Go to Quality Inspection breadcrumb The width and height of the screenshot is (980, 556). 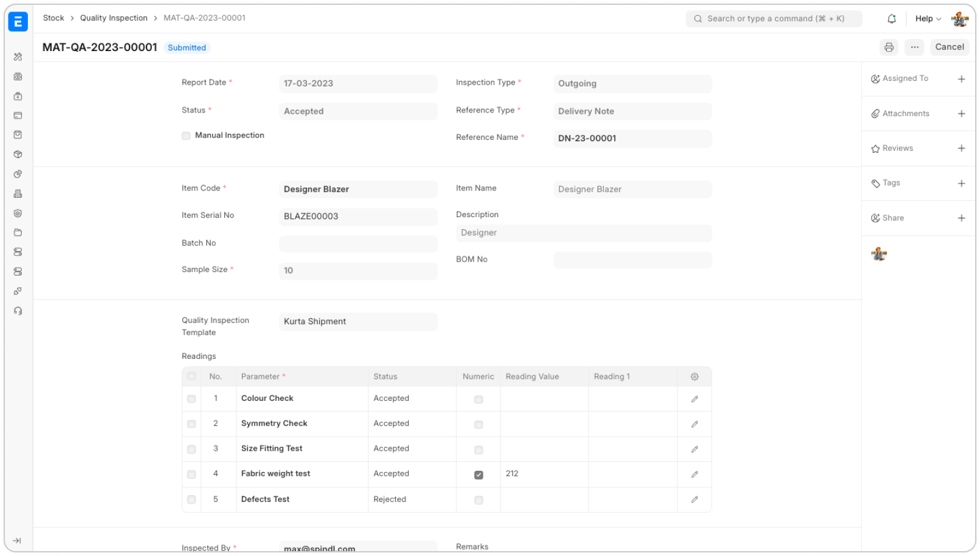[114, 18]
